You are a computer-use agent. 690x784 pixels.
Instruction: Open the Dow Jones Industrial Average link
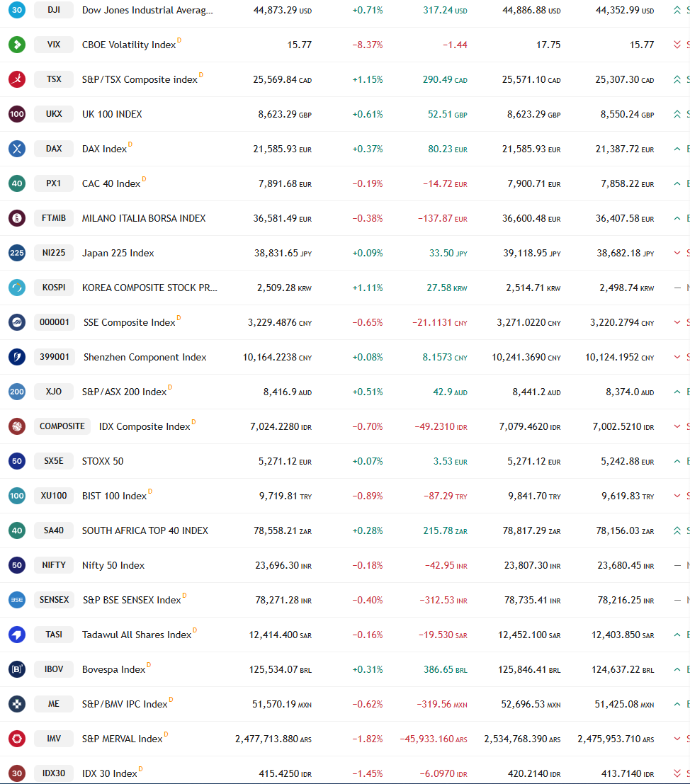click(147, 10)
